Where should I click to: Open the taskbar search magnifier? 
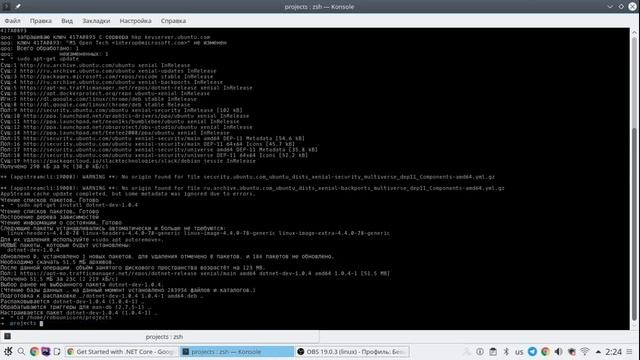21,351
